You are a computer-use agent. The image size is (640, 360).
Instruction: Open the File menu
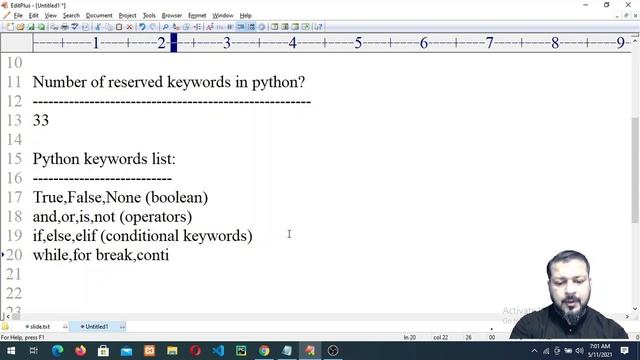(x=18, y=16)
